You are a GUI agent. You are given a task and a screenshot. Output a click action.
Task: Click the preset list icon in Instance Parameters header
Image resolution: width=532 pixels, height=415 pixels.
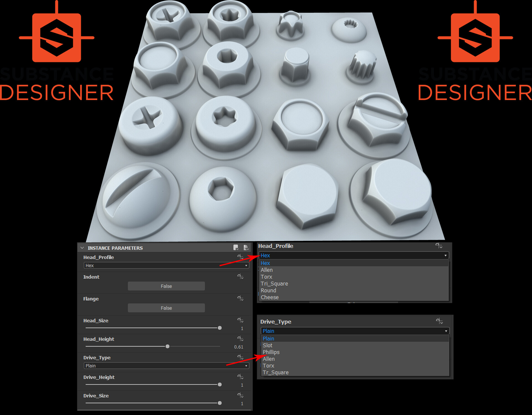pyautogui.click(x=246, y=248)
